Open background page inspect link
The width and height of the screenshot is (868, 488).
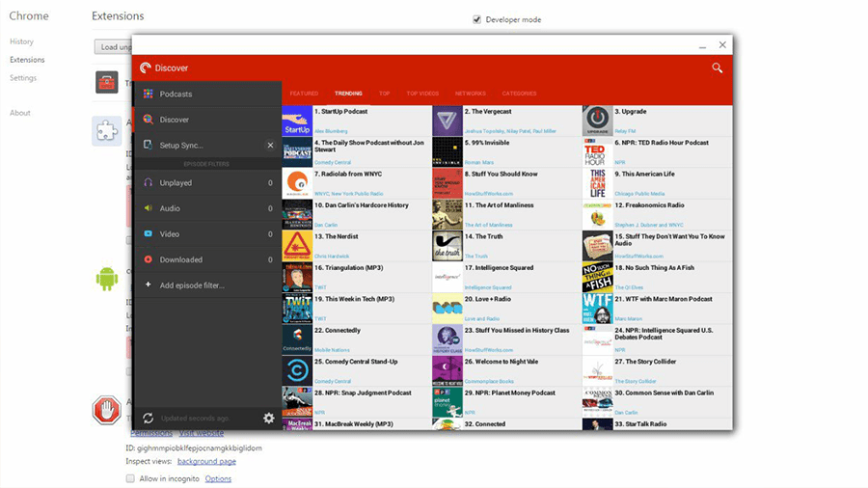[x=206, y=461]
